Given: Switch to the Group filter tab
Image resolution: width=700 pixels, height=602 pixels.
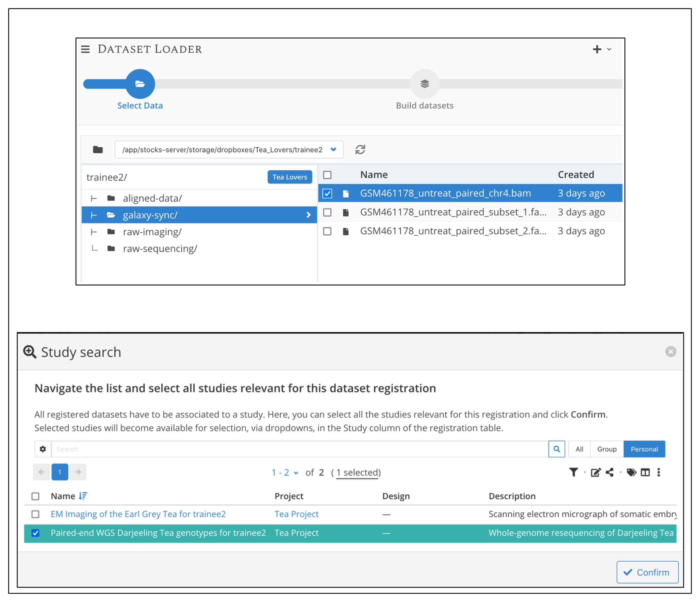Looking at the screenshot, I should 607,449.
